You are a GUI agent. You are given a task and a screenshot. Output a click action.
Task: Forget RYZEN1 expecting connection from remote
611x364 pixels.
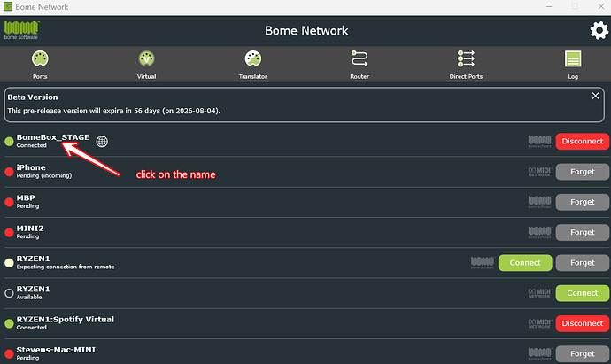(x=582, y=263)
